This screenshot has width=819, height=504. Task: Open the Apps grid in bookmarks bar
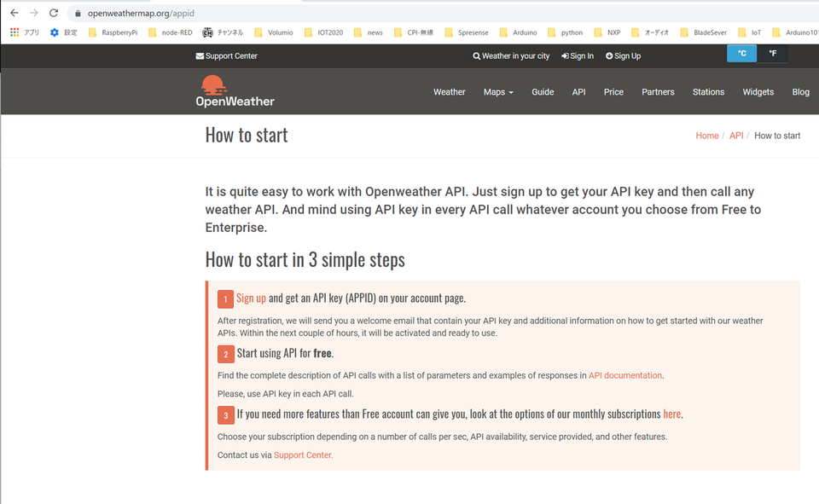click(x=25, y=32)
